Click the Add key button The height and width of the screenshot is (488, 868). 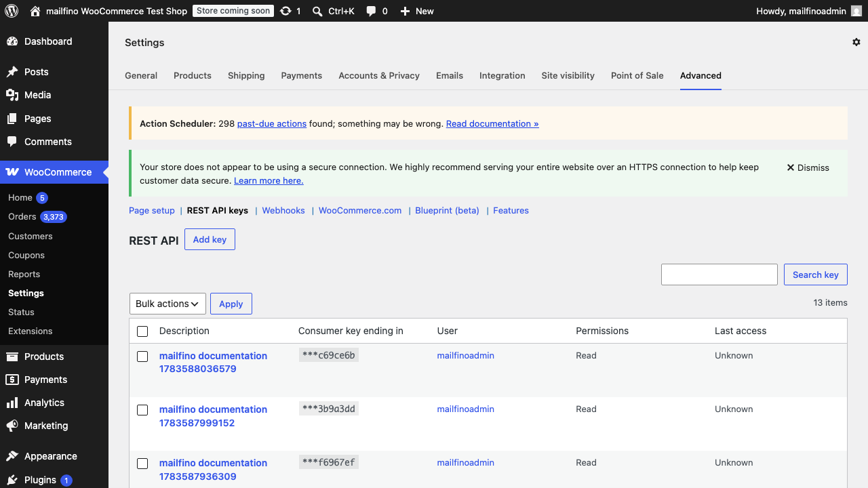point(210,239)
